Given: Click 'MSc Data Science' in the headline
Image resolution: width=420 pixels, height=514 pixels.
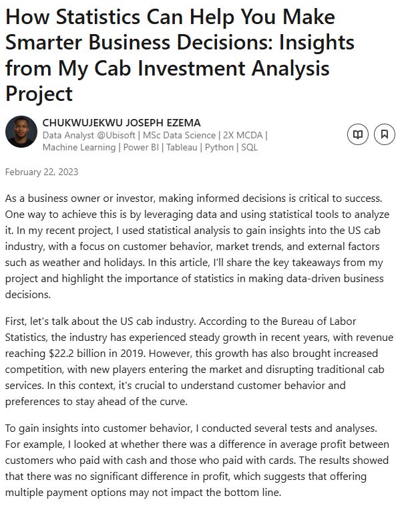Looking at the screenshot, I should pos(179,135).
